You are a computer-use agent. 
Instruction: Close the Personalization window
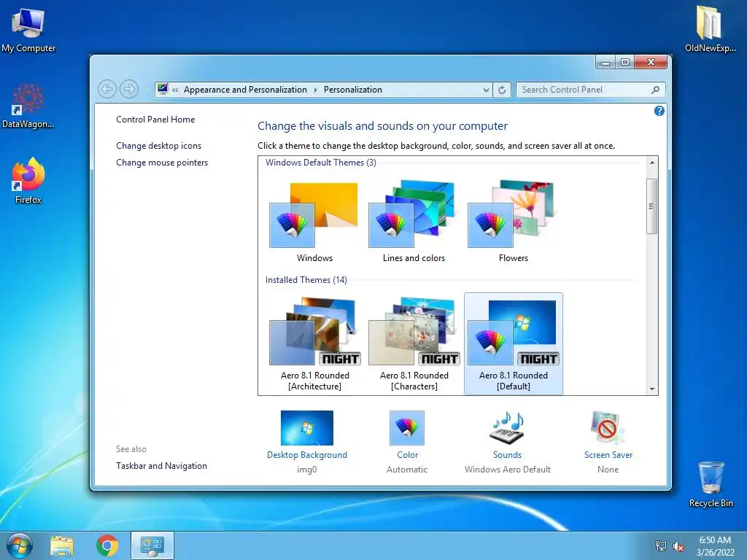pyautogui.click(x=651, y=63)
